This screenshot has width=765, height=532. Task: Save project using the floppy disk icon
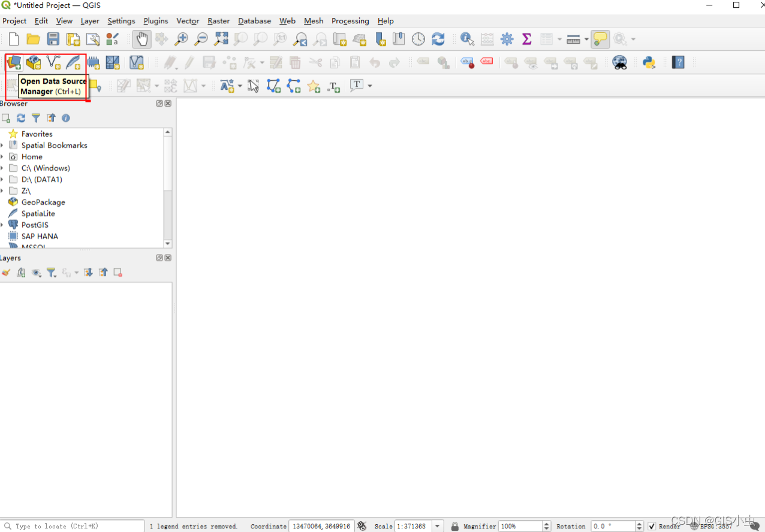[x=53, y=40]
